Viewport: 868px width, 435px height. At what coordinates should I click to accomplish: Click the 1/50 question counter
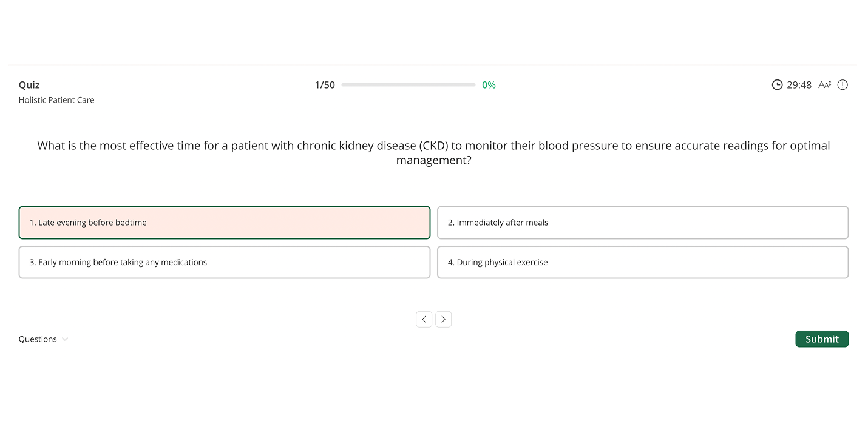[x=325, y=85]
